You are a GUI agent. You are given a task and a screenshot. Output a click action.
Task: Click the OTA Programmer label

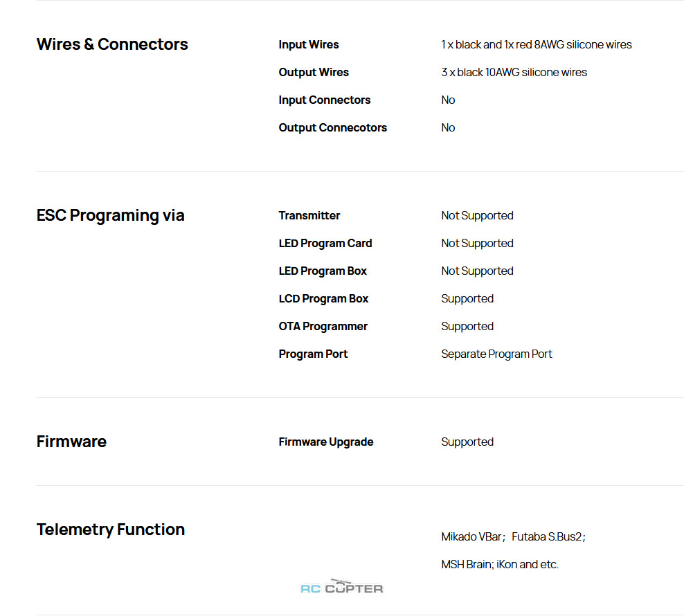pos(323,326)
